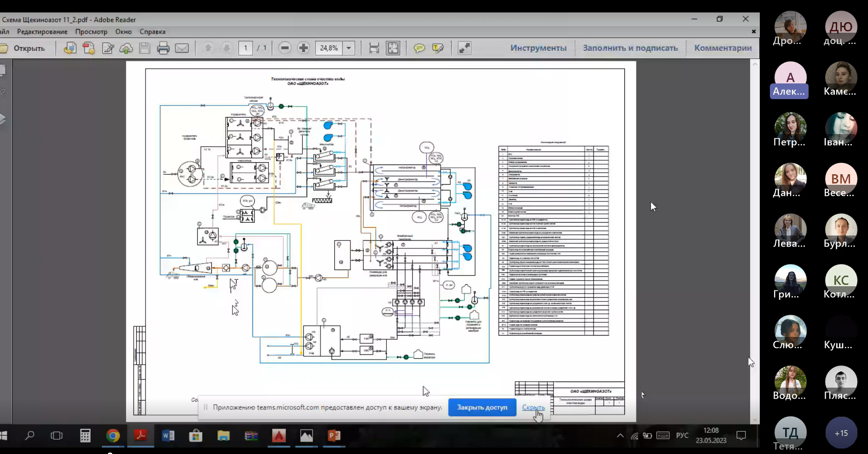Select the highlight text tool
Screen dimensions: 868x454
437,48
